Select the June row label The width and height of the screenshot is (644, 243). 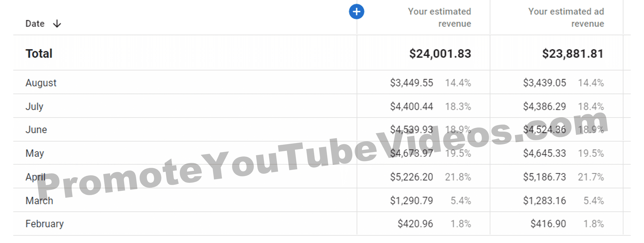[36, 130]
